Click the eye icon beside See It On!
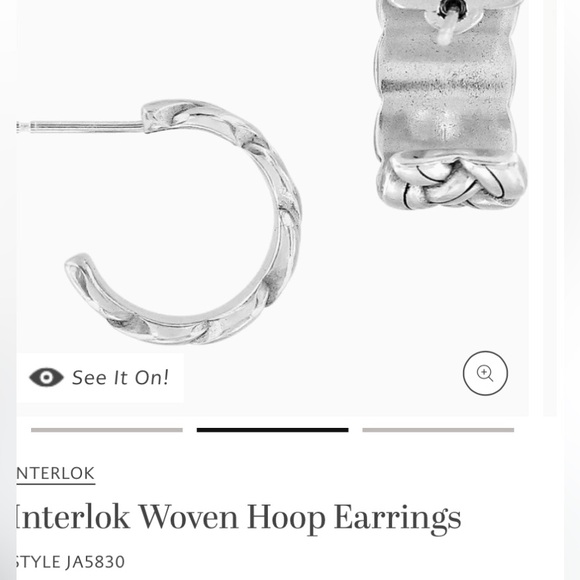This screenshot has height=580, width=580. (46, 377)
